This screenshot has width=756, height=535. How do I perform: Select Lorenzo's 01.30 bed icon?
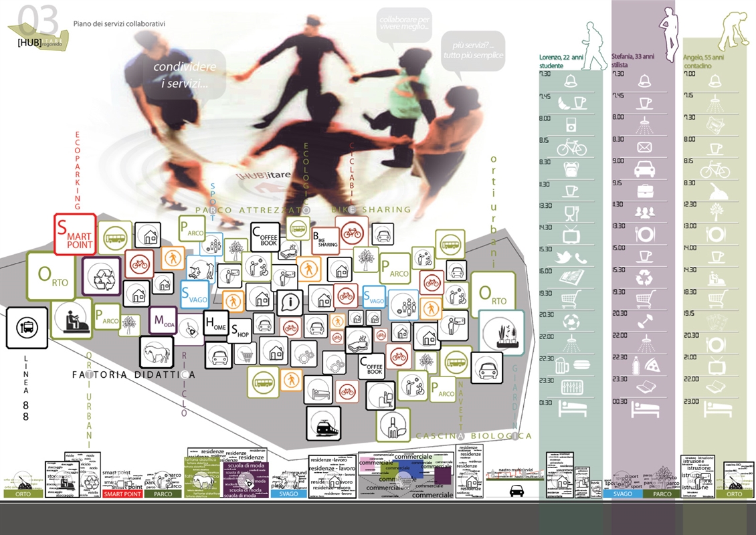572,409
